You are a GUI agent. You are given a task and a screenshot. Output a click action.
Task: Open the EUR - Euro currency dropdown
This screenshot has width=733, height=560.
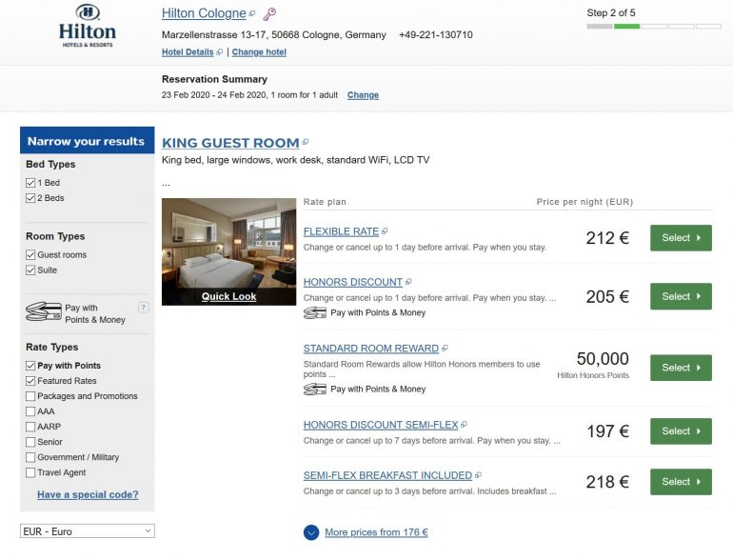(x=88, y=530)
